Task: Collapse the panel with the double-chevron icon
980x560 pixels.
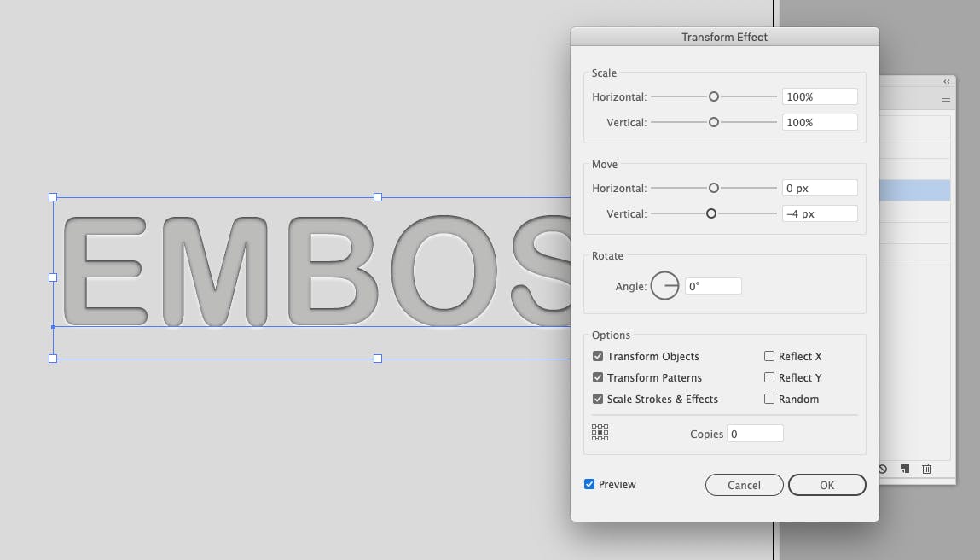Action: pyautogui.click(x=946, y=81)
